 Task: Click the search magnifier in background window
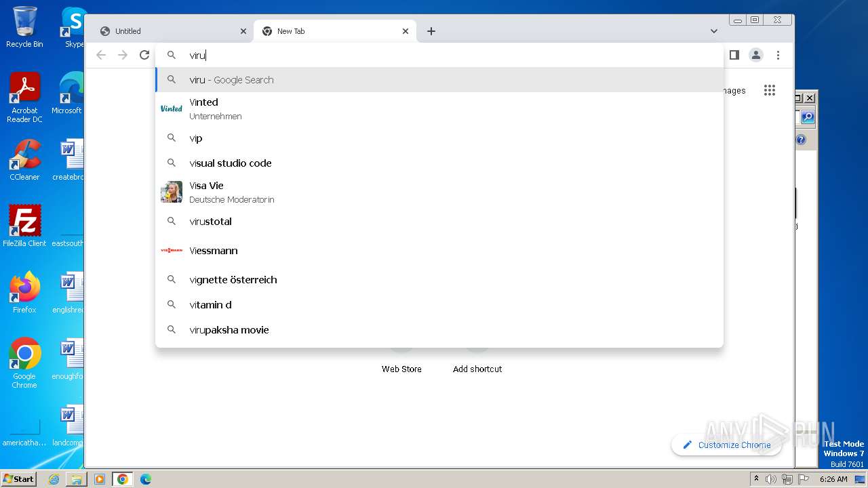click(807, 117)
